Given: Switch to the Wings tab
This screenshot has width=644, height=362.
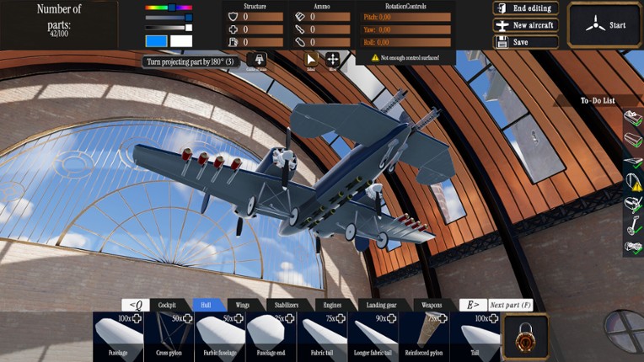Looking at the screenshot, I should (244, 305).
